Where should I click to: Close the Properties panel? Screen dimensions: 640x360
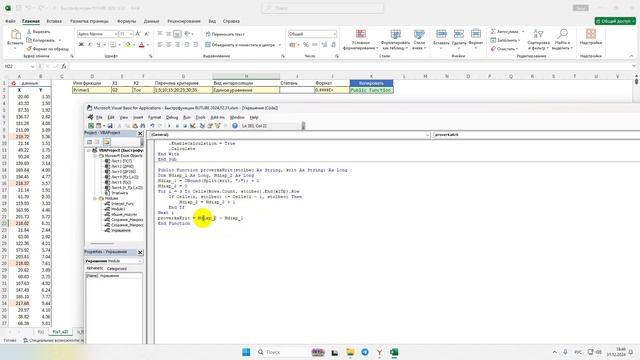(140, 252)
